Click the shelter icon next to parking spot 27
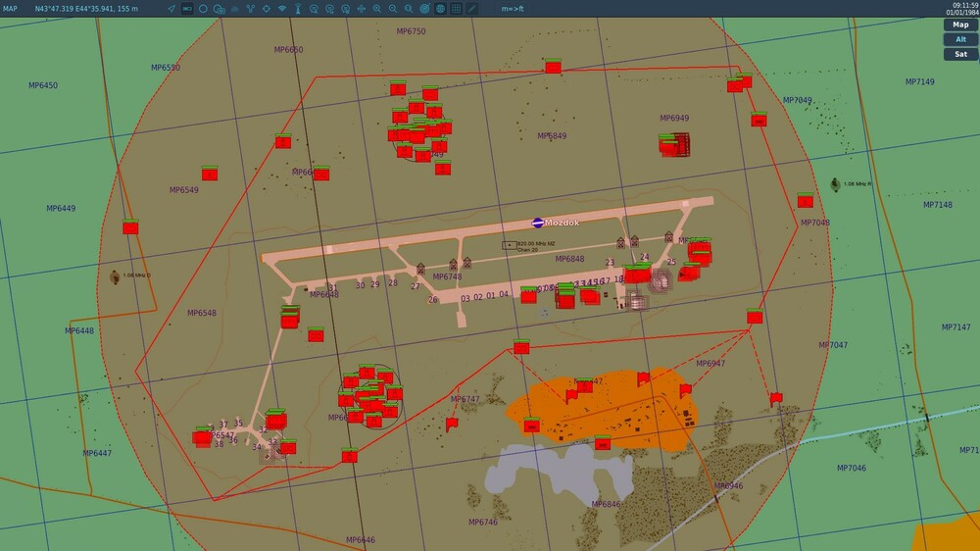 point(420,269)
